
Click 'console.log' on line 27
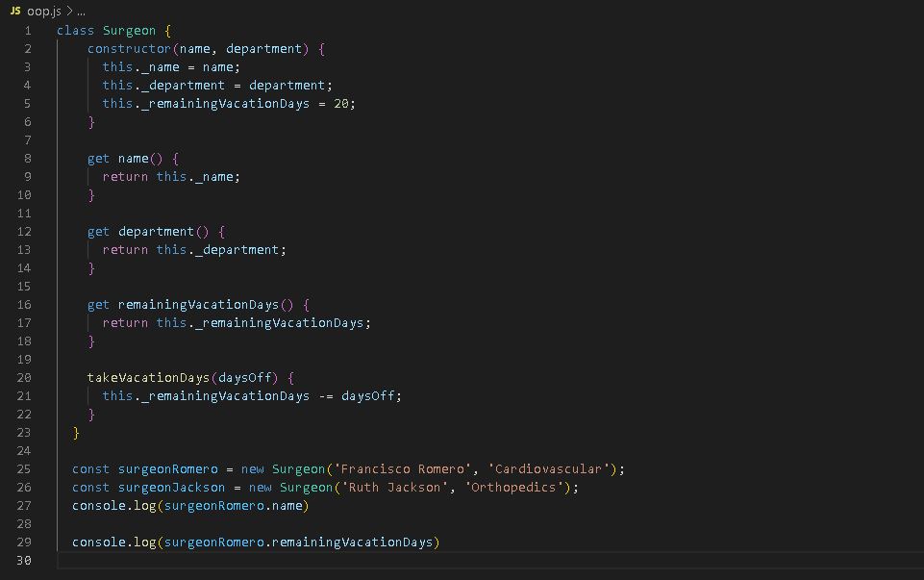point(113,506)
